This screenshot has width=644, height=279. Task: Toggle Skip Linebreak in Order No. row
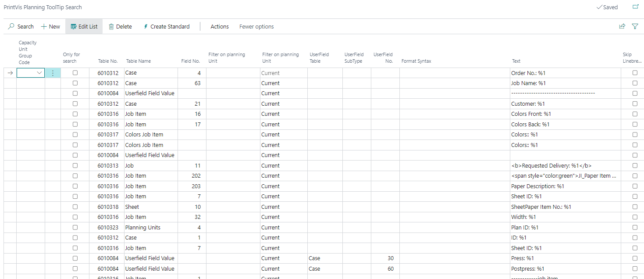(635, 73)
